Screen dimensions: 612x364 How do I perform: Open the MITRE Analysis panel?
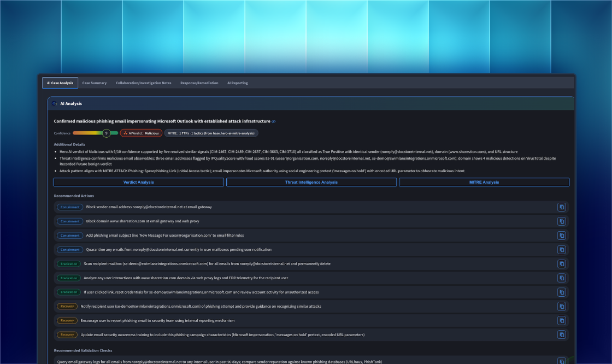[x=483, y=182]
